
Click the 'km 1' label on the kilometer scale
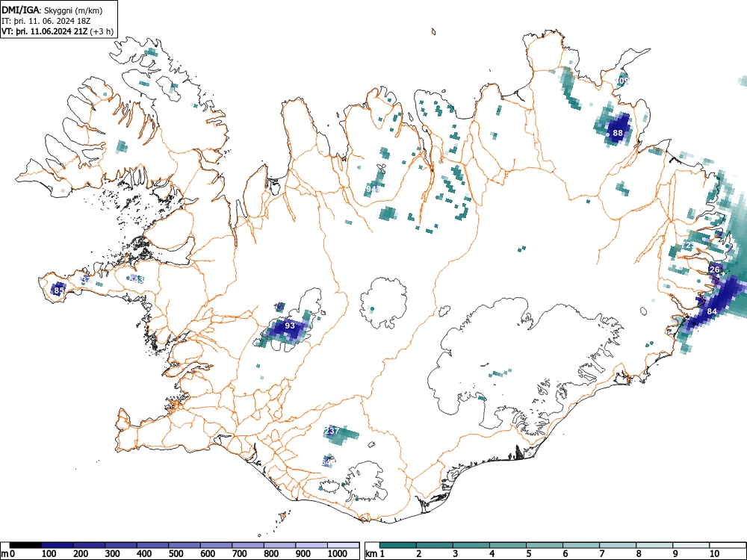click(x=376, y=554)
